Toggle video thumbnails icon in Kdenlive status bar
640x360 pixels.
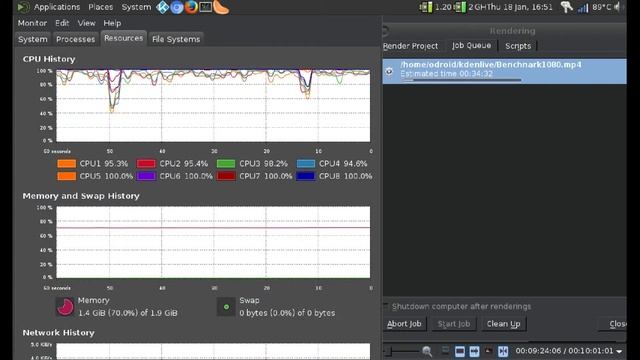pos(460,351)
